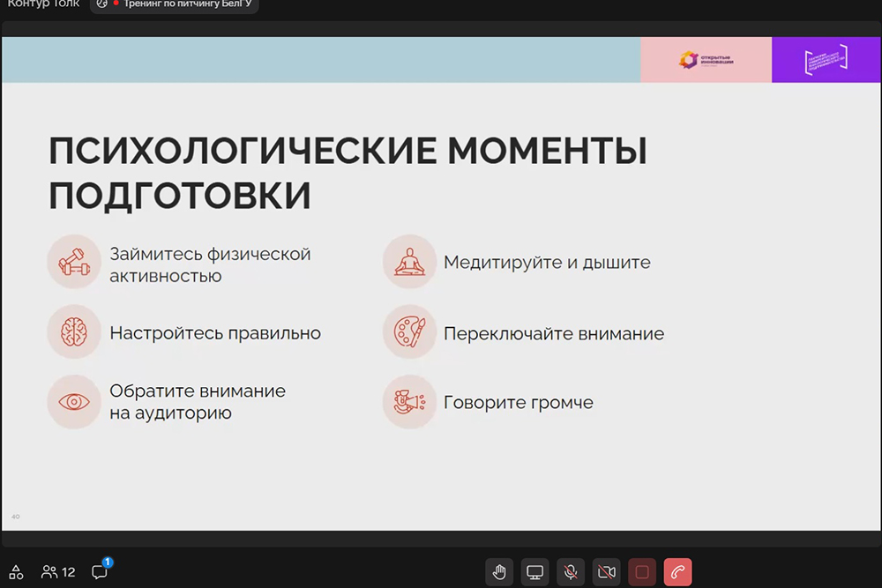Click the paint palette icon

point(409,332)
